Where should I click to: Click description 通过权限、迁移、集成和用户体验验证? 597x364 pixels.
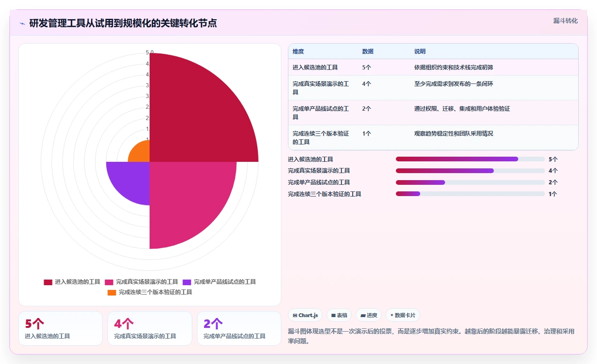(462, 109)
